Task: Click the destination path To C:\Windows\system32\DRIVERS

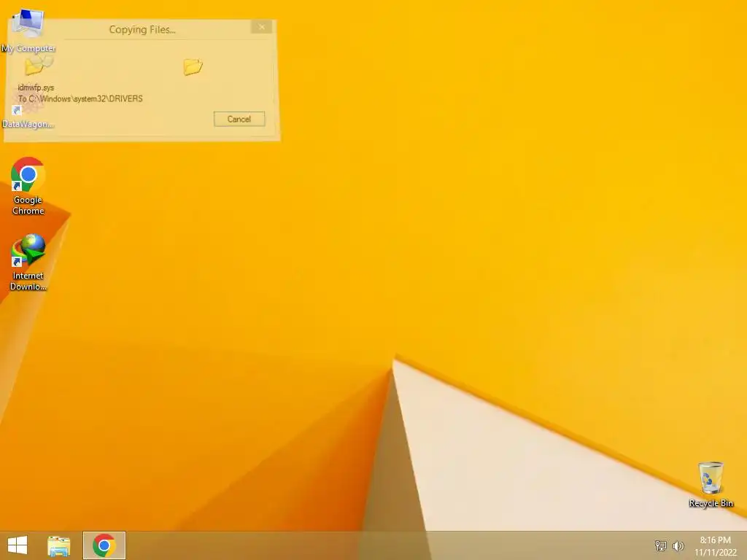Action: click(x=80, y=98)
